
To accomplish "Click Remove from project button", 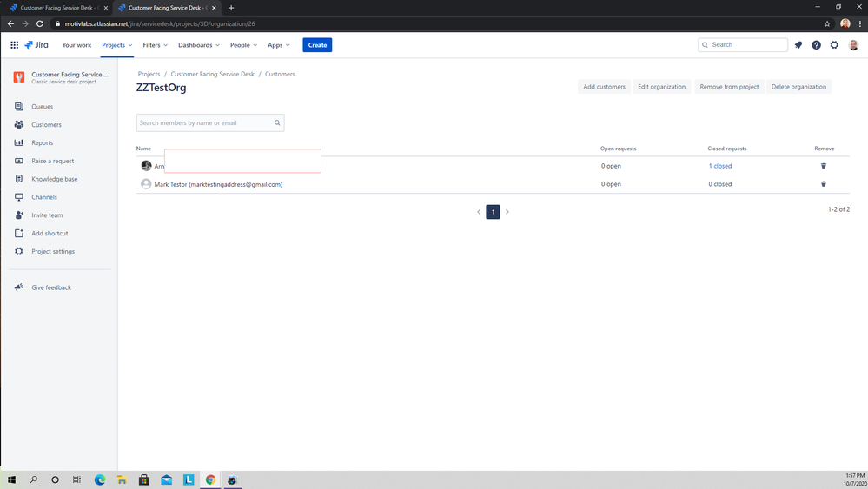I will point(729,87).
